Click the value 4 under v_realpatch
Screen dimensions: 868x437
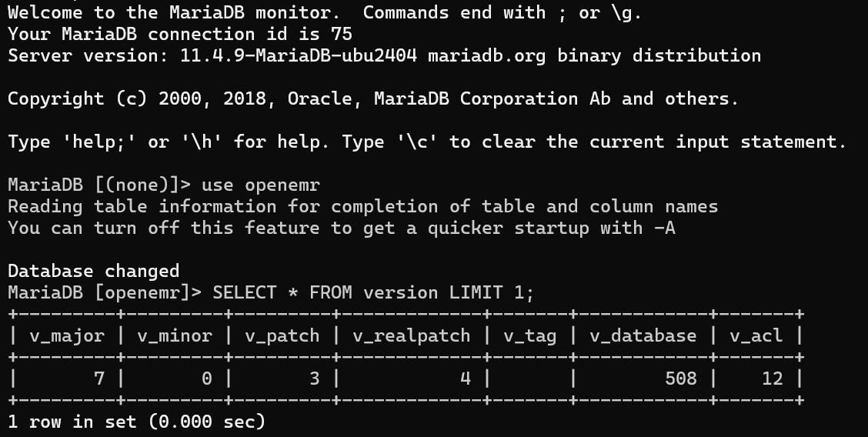pos(465,379)
